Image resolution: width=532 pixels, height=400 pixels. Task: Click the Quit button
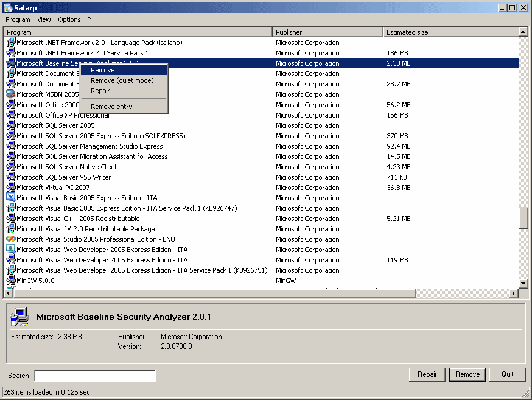[507, 374]
